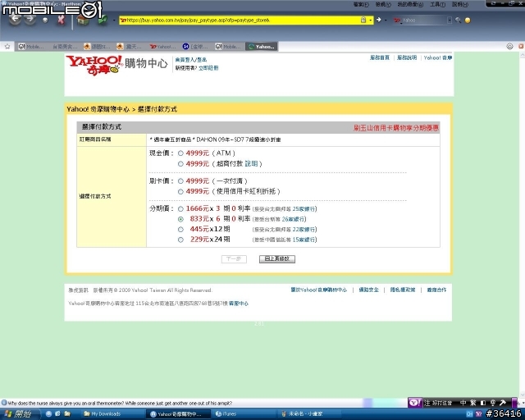Open the 我的最愛(A) menu

click(410, 4)
